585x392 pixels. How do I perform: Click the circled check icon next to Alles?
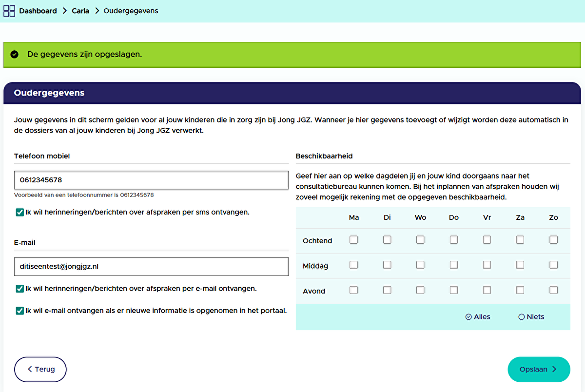468,316
